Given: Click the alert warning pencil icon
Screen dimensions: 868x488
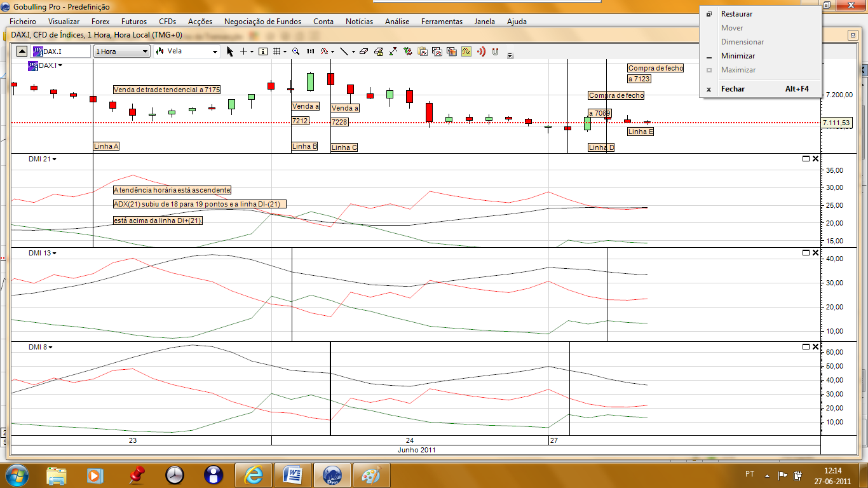Looking at the screenshot, I should pyautogui.click(x=379, y=51).
